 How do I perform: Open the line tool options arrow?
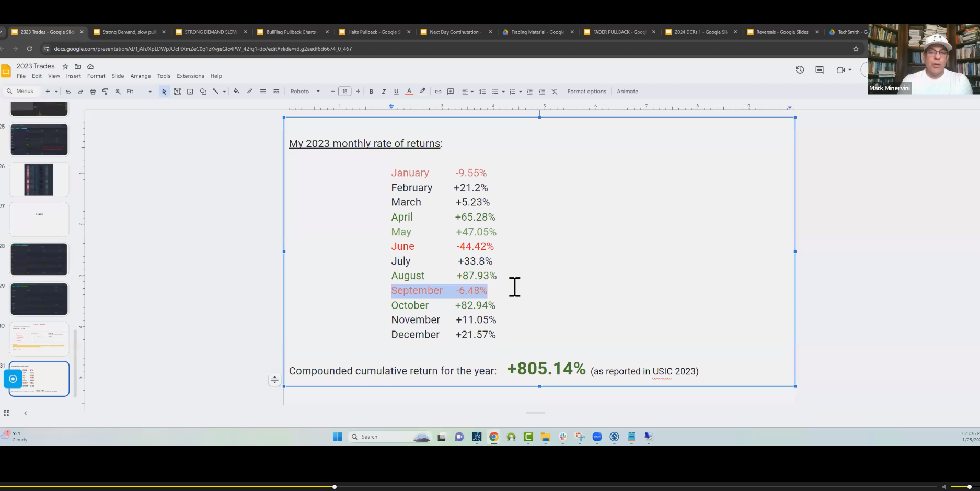pos(224,92)
